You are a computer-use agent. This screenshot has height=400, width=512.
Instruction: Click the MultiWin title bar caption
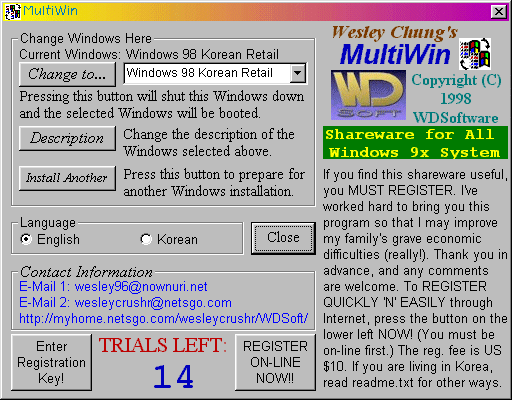(50, 11)
